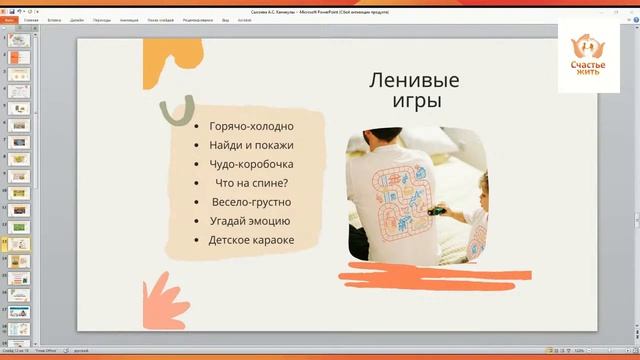Select slide 5 thumbnail
This screenshot has height=360, width=640.
19,108
